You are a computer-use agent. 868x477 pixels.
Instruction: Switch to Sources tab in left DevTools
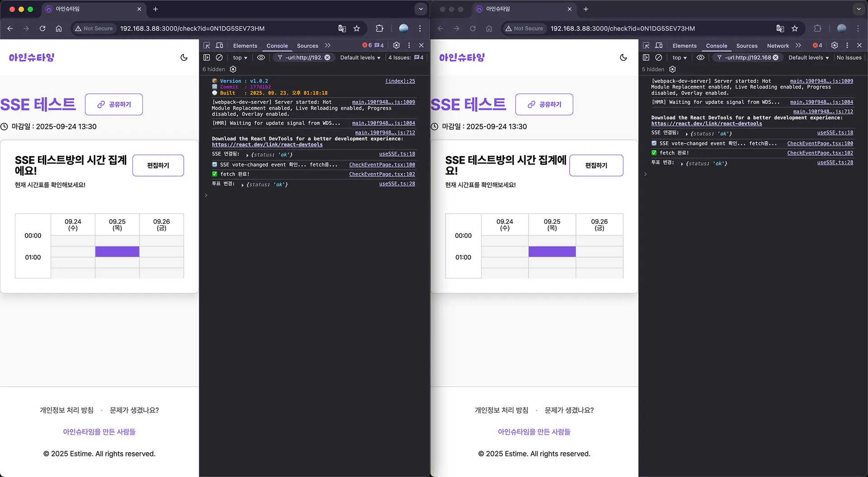307,46
